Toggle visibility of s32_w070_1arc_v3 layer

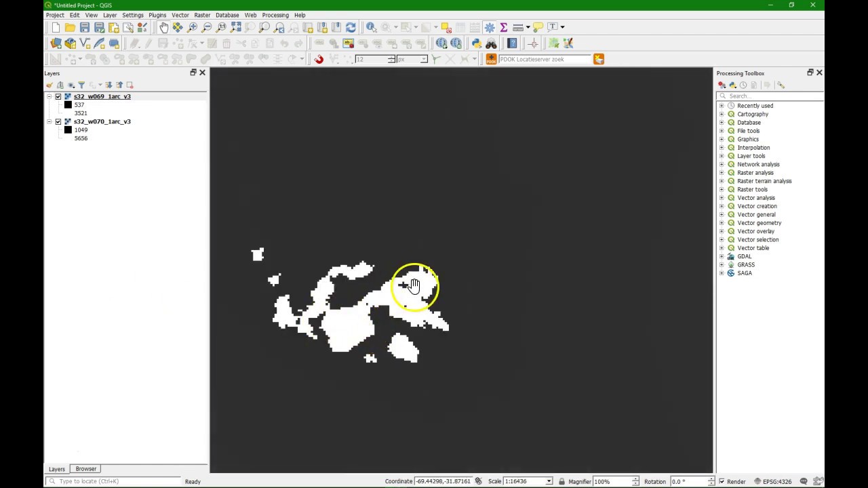click(x=58, y=121)
